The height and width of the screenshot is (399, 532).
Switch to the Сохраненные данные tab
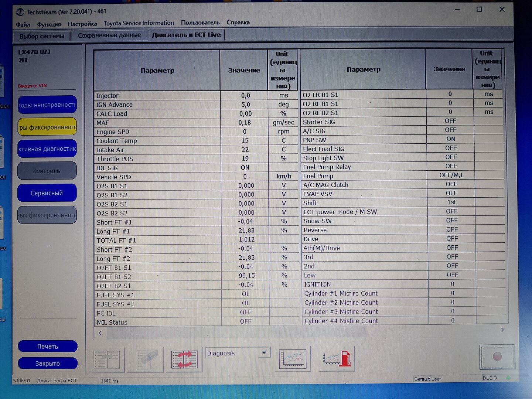109,35
